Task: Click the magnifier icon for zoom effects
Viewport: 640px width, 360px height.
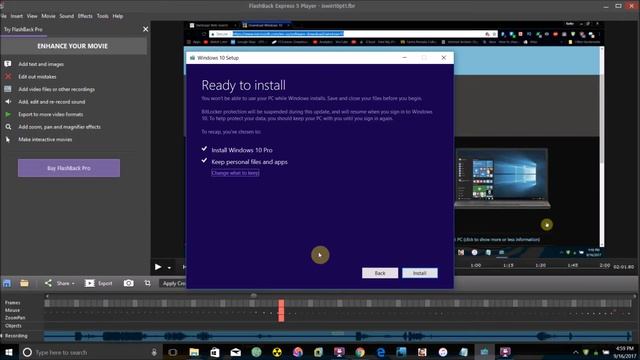Action: (8, 127)
